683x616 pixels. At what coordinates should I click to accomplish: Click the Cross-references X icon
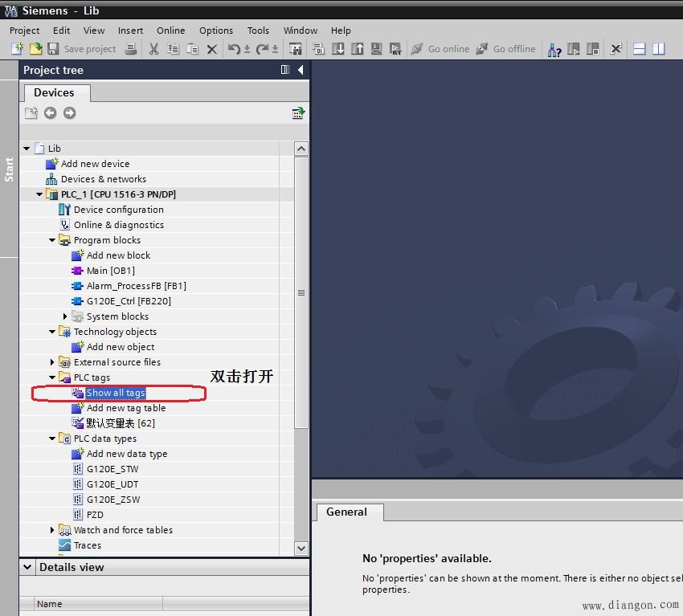(616, 49)
